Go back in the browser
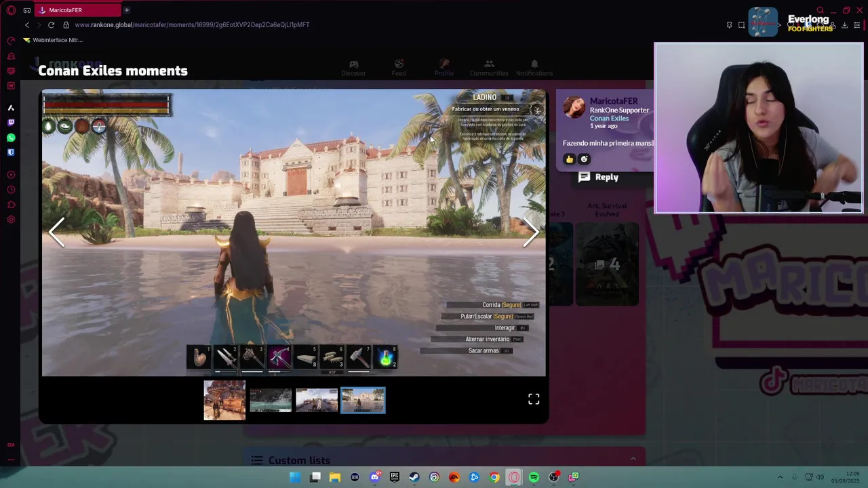The height and width of the screenshot is (488, 868). point(27,24)
